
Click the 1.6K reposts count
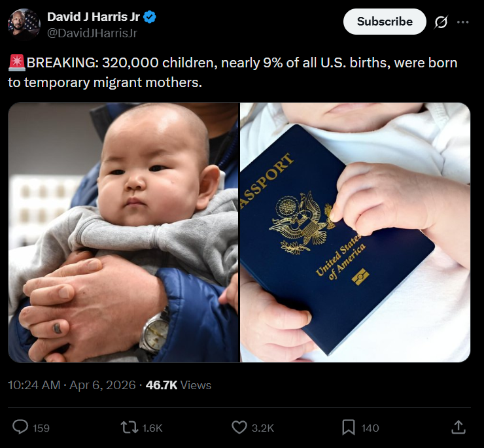click(x=152, y=428)
